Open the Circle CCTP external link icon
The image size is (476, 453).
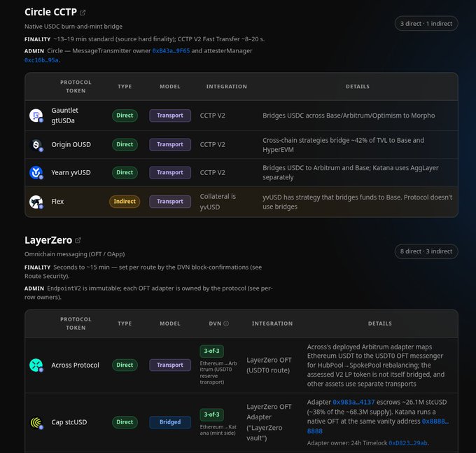pyautogui.click(x=83, y=13)
